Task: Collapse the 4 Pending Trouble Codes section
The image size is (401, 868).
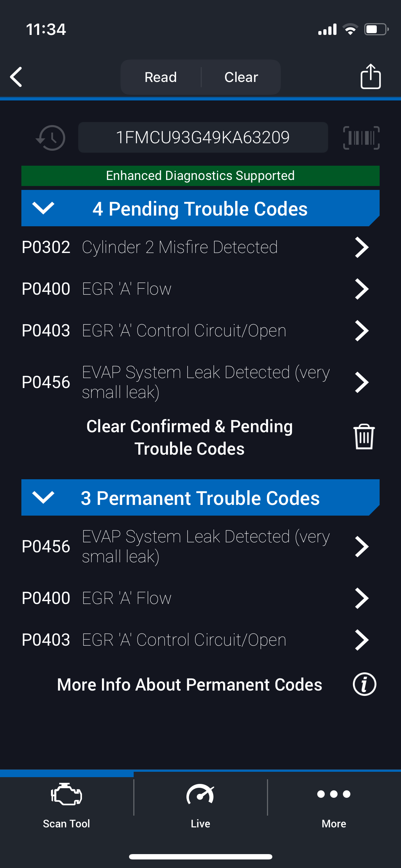Action: pos(43,208)
